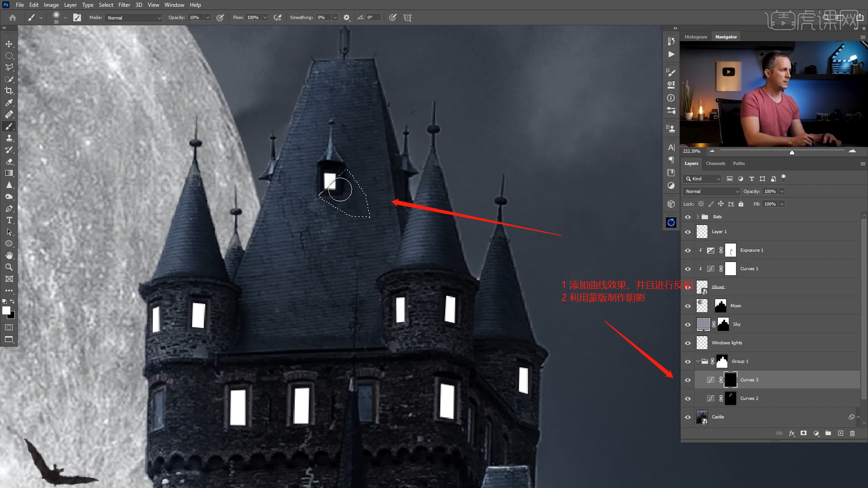The height and width of the screenshot is (488, 868).
Task: Click the background color swatch
Action: [x=12, y=316]
